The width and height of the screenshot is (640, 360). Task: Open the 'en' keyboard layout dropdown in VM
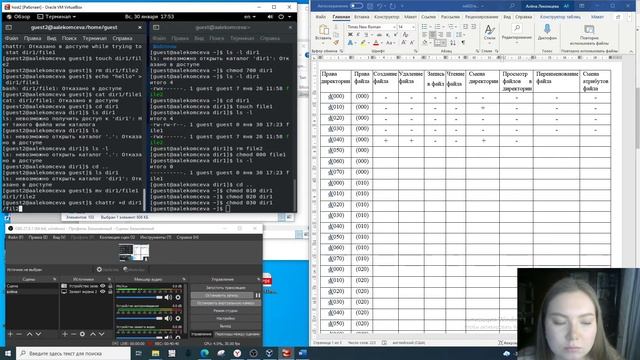250,17
